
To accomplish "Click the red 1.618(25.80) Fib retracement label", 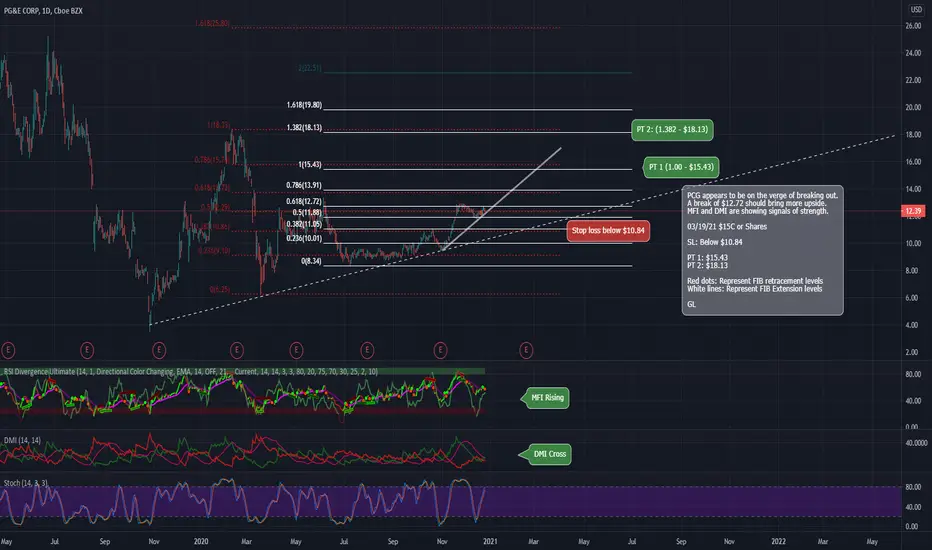I will (212, 24).
